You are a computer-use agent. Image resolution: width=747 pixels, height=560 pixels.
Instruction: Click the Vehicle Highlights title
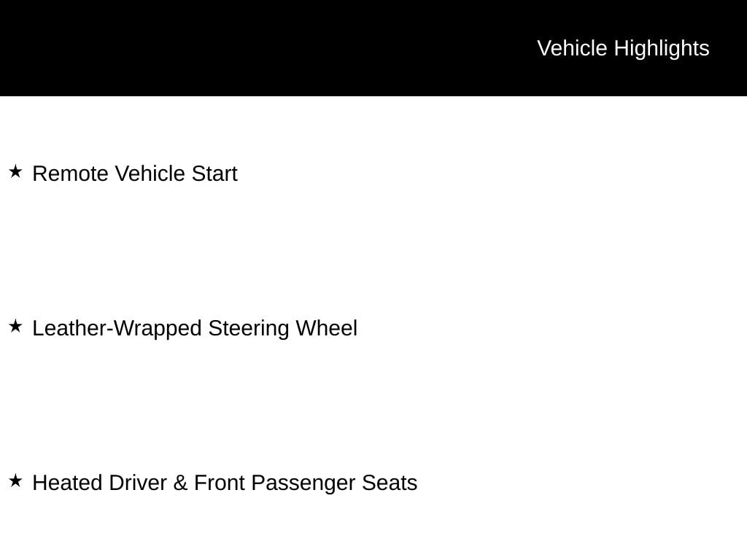tap(623, 48)
